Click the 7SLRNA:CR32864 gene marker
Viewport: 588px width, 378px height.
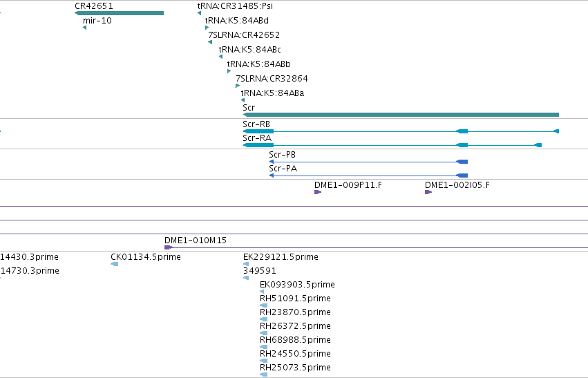238,86
